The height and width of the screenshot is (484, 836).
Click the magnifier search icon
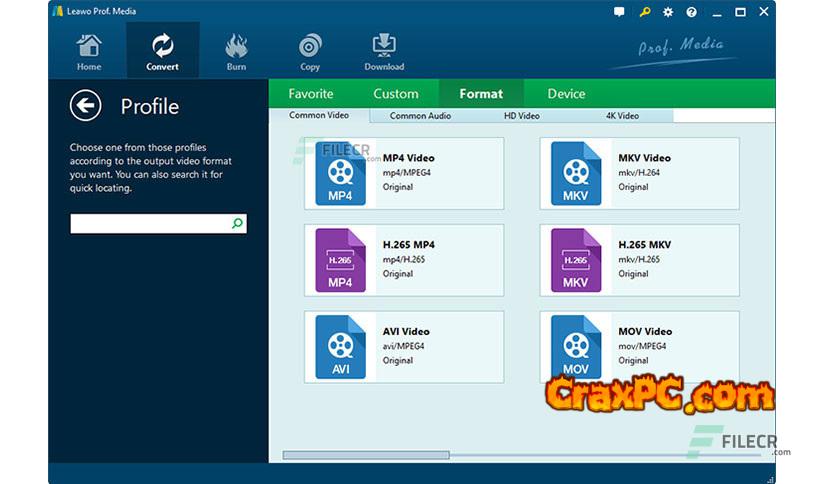[237, 224]
